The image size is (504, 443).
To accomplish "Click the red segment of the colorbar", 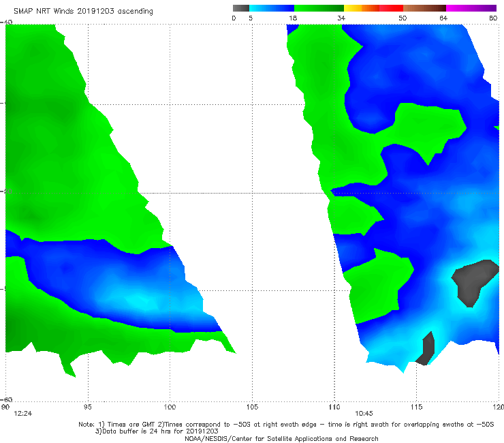I will pyautogui.click(x=391, y=8).
